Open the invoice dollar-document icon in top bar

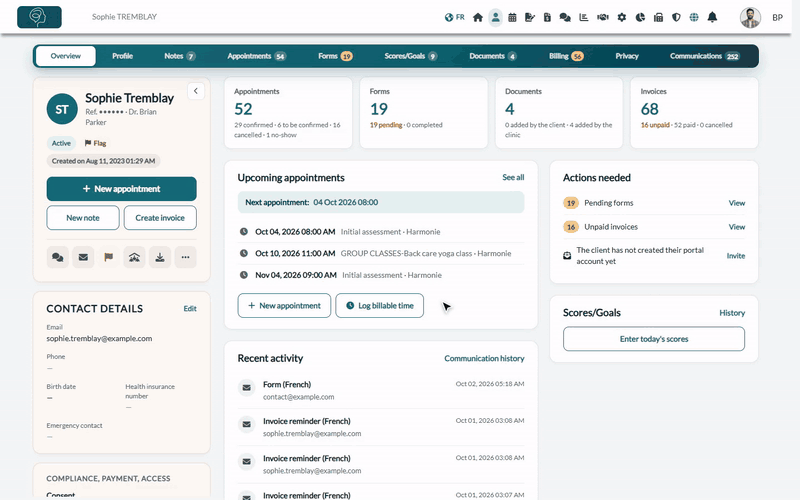point(547,17)
